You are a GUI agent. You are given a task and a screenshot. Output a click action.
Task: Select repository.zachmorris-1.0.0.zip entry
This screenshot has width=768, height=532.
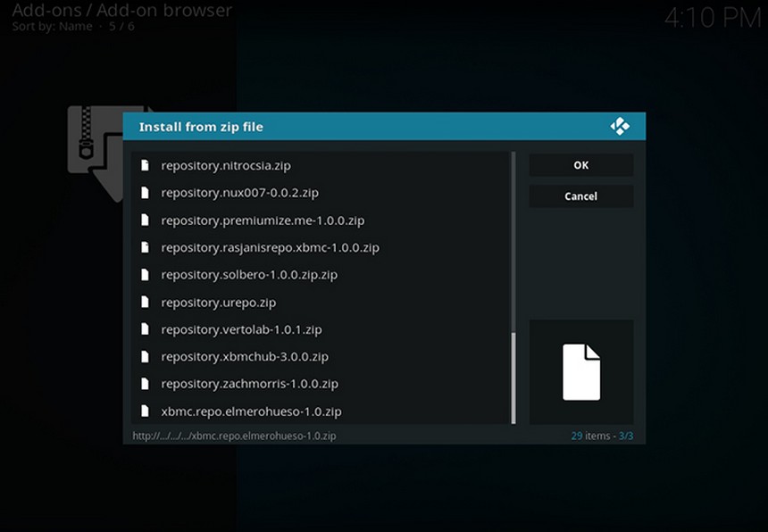click(x=321, y=384)
